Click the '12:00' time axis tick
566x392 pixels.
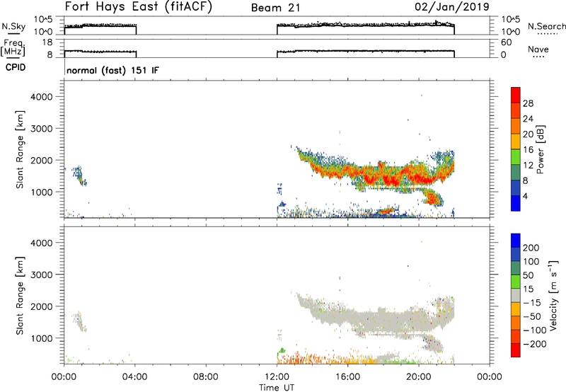(x=277, y=377)
